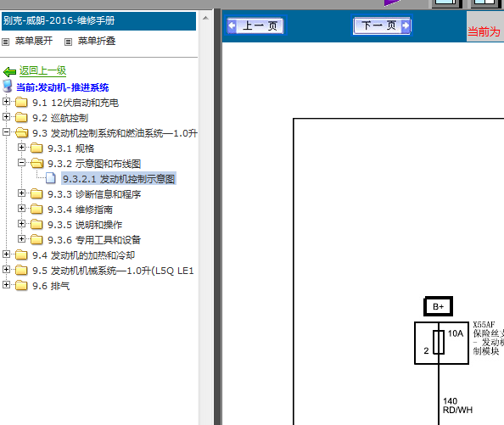504x425 pixels.
Task: Open 9.3.2.1 发动机控制示意图 document
Action: click(x=119, y=179)
